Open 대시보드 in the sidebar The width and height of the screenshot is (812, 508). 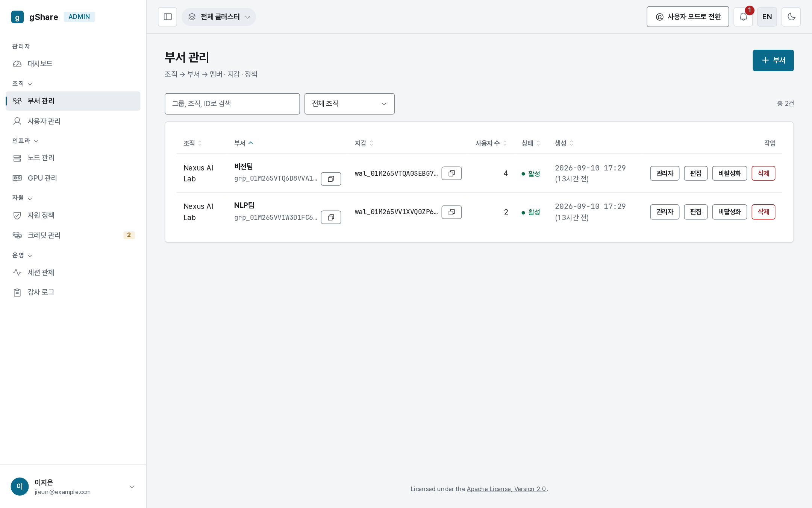[73, 64]
